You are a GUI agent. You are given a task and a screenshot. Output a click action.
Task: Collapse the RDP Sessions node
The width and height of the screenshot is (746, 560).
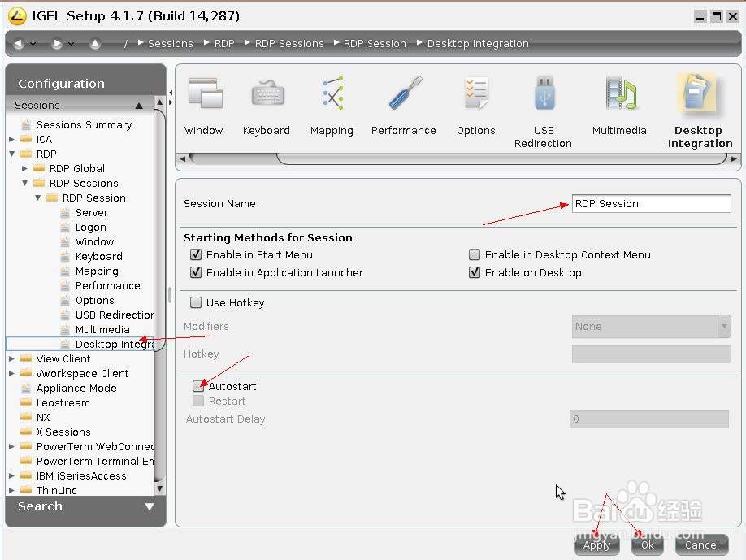tap(24, 183)
